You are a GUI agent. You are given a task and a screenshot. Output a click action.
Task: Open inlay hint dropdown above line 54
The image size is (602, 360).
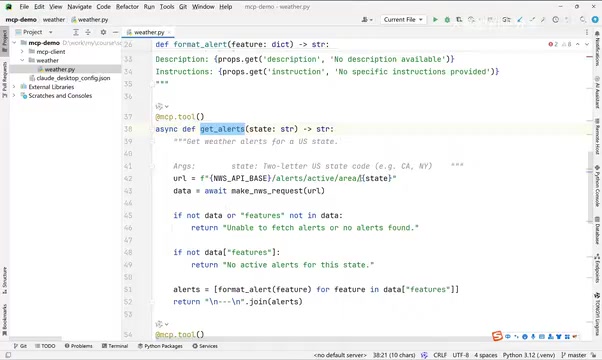point(162,324)
